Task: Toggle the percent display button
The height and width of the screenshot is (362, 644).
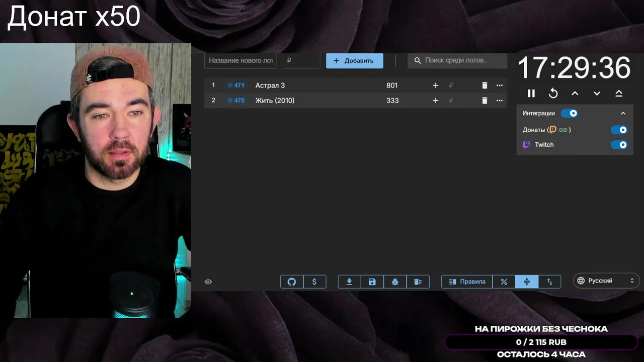Action: [504, 282]
